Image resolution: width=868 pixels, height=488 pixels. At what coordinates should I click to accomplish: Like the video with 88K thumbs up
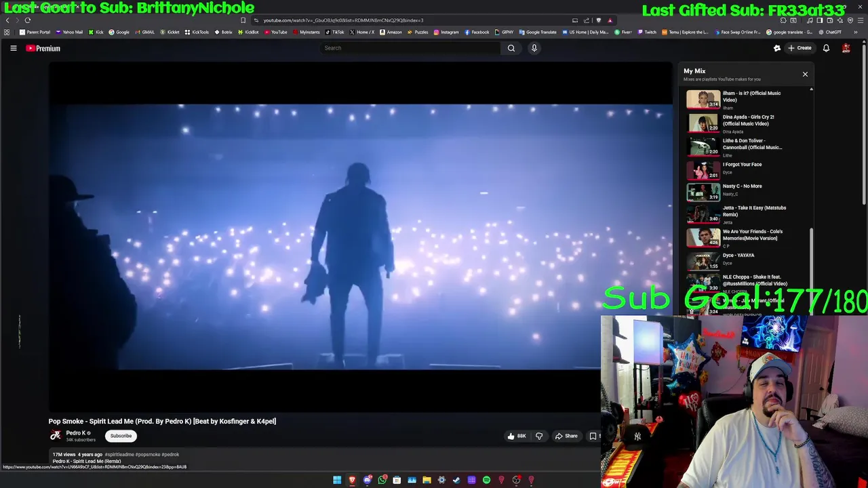[517, 436]
